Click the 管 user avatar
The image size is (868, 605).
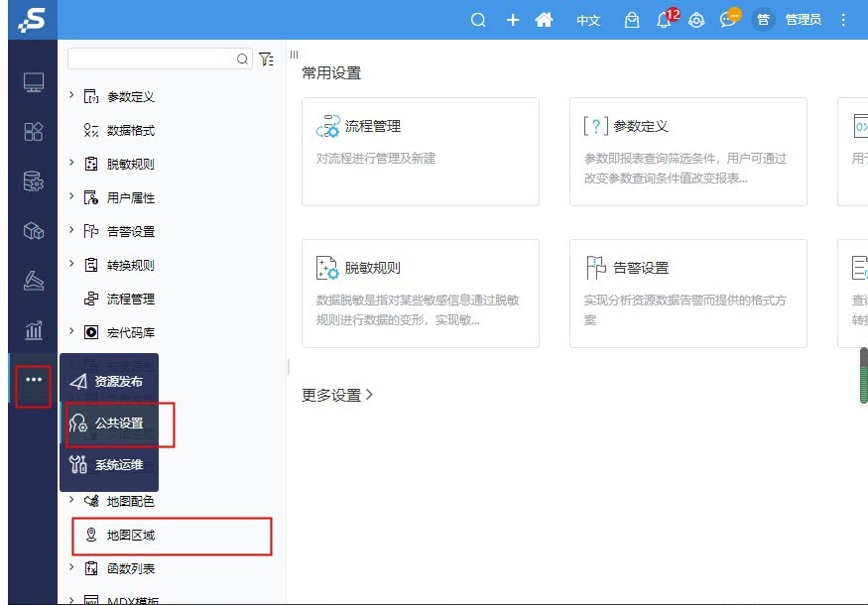(763, 20)
